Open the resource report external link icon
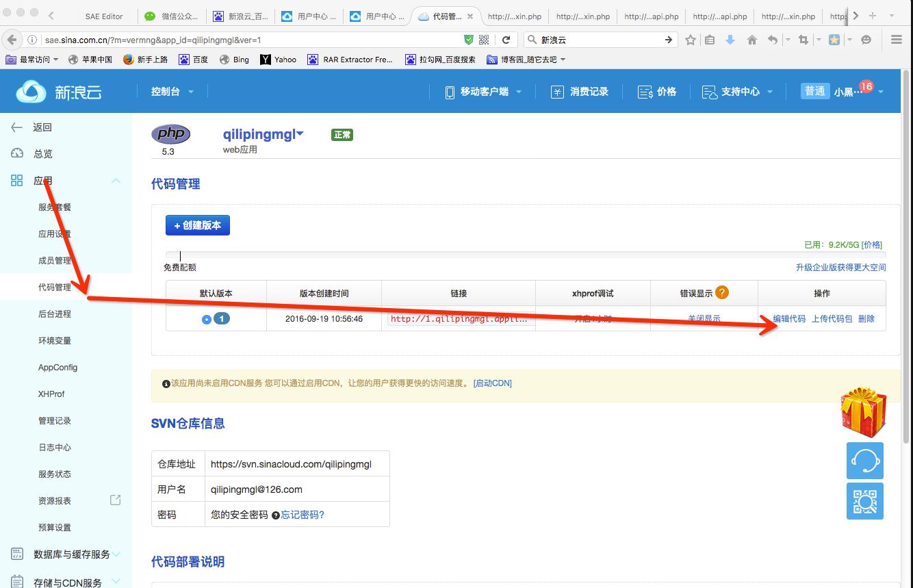 (116, 500)
